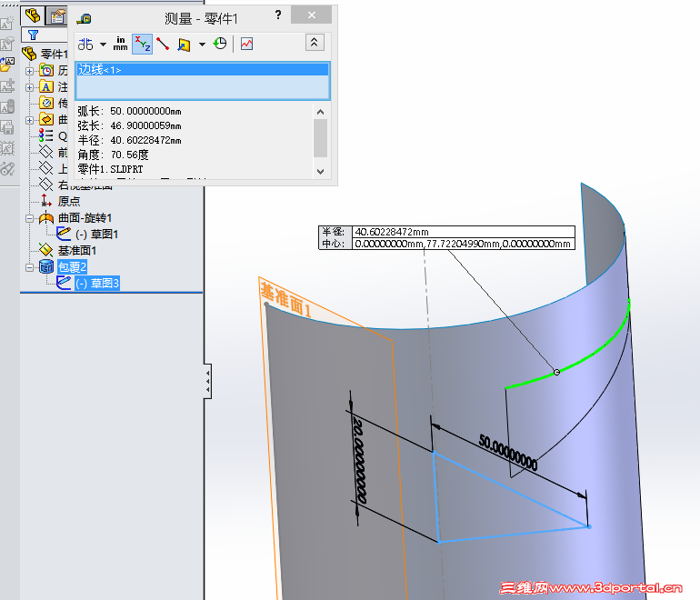Click the results scrollbar thumb
The image size is (700, 600).
pos(320,138)
